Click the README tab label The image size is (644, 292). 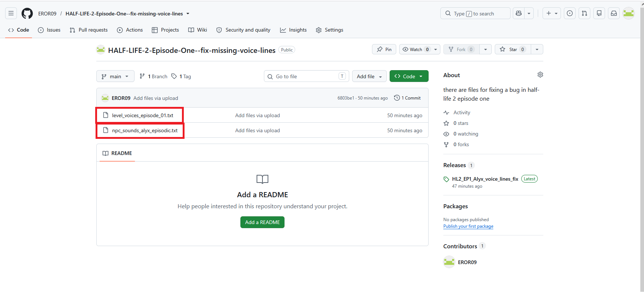tap(122, 153)
